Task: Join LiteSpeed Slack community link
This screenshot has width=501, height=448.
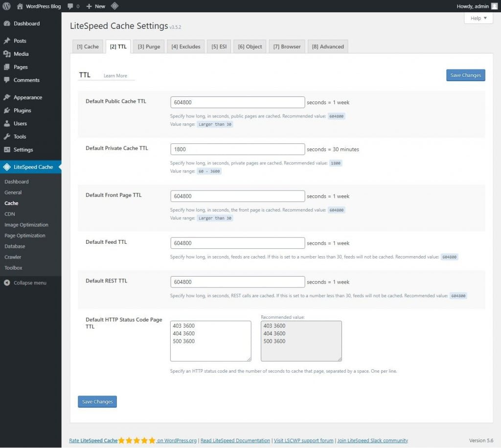Action: (x=372, y=440)
